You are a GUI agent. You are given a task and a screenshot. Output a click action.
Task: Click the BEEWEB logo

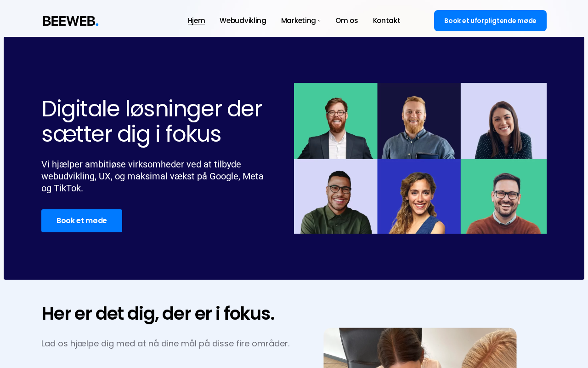(70, 21)
